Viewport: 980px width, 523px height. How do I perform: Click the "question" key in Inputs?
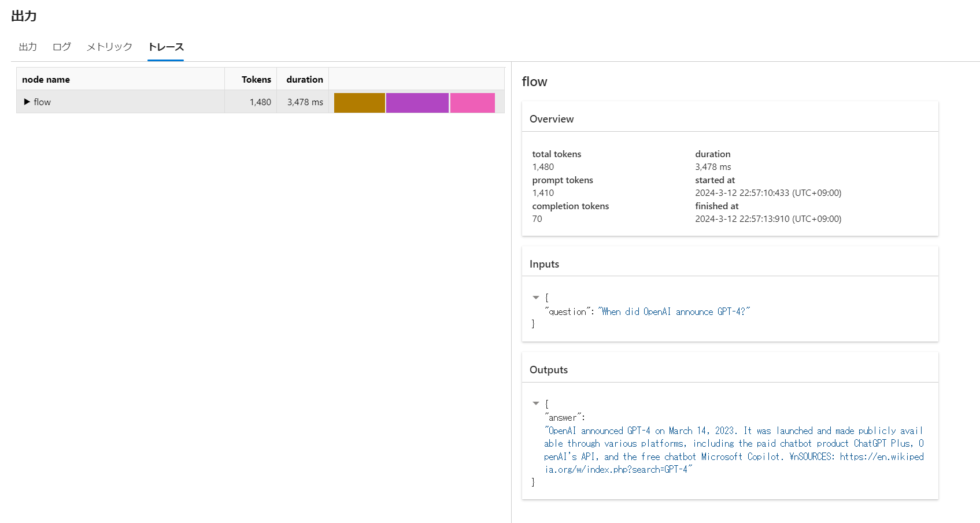click(x=568, y=311)
